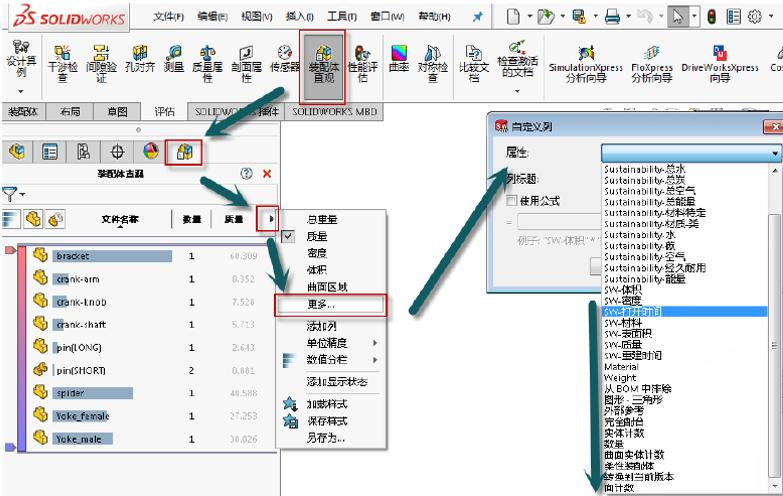Select SW-材料 in property list
783x496 pixels.
click(622, 323)
